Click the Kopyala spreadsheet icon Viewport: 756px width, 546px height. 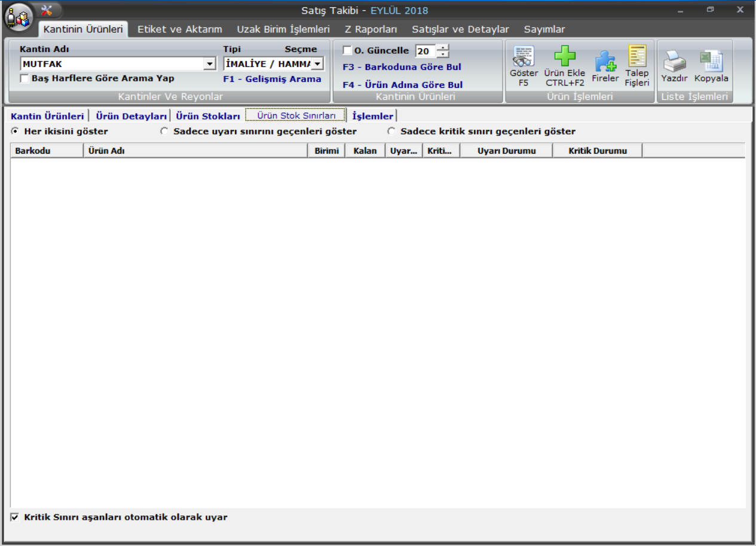pos(711,61)
